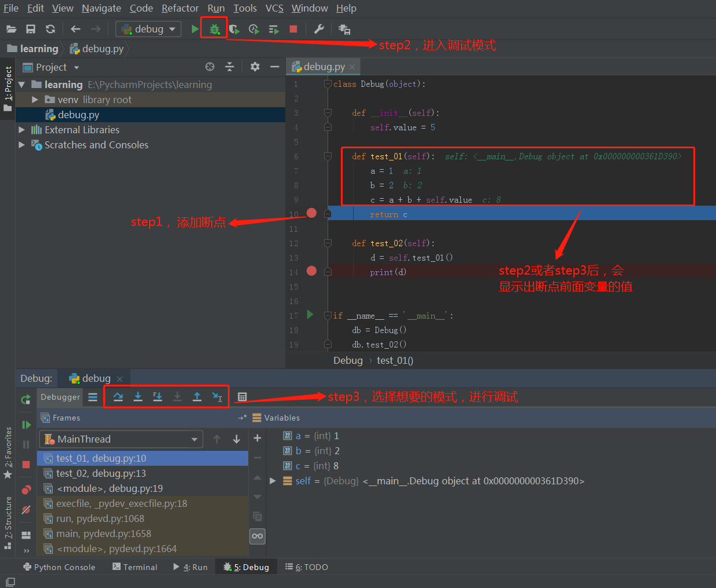Viewport: 716px width, 588px height.
Task: Click the Open folder toolbar icon
Action: tap(11, 29)
